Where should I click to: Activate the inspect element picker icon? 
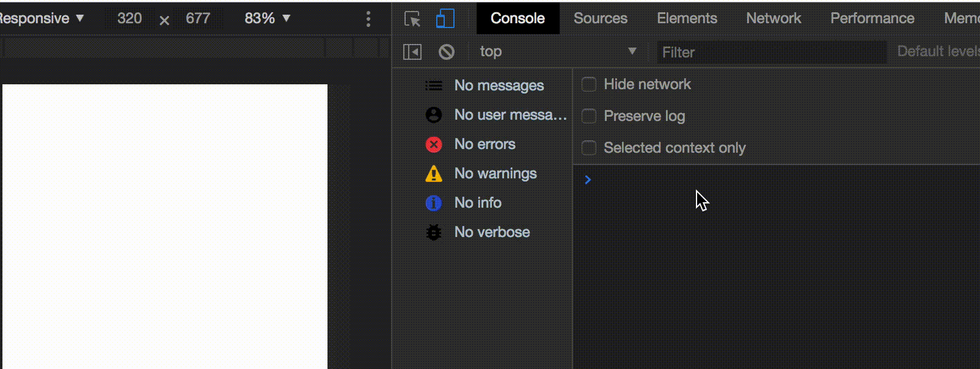(412, 19)
